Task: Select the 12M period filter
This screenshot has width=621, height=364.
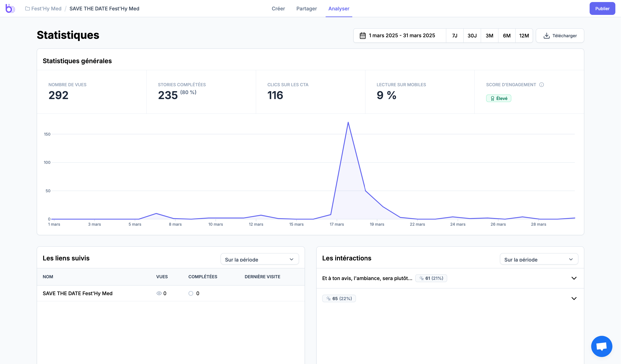Action: click(x=524, y=36)
